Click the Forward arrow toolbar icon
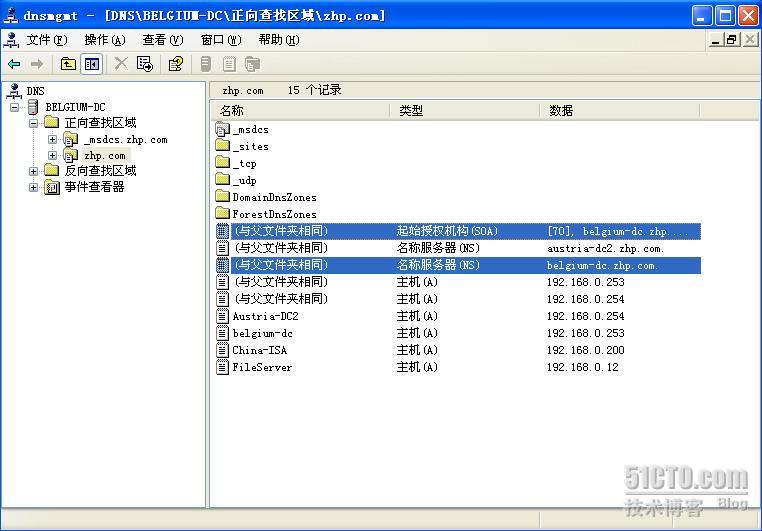The height and width of the screenshot is (531, 762). [37, 64]
